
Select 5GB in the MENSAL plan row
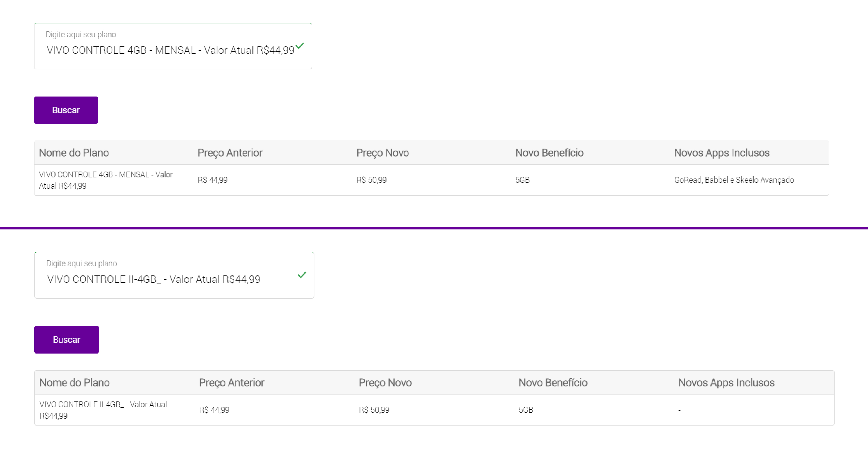click(x=523, y=180)
